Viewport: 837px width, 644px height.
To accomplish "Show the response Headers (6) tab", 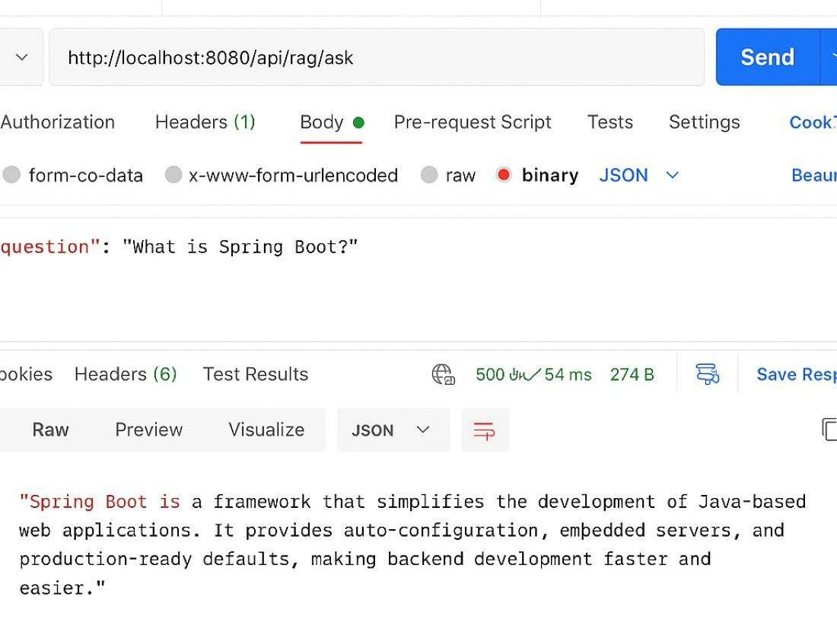I will tap(126, 374).
